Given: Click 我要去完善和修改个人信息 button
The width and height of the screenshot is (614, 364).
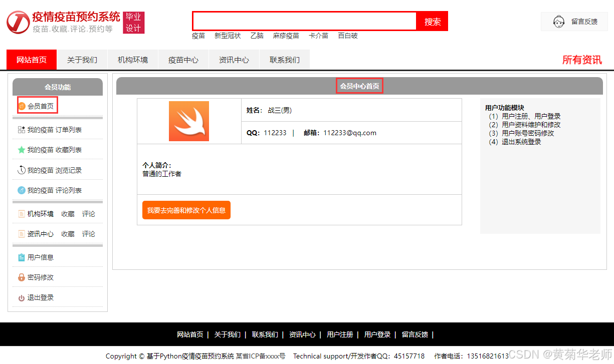Looking at the screenshot, I should (186, 210).
